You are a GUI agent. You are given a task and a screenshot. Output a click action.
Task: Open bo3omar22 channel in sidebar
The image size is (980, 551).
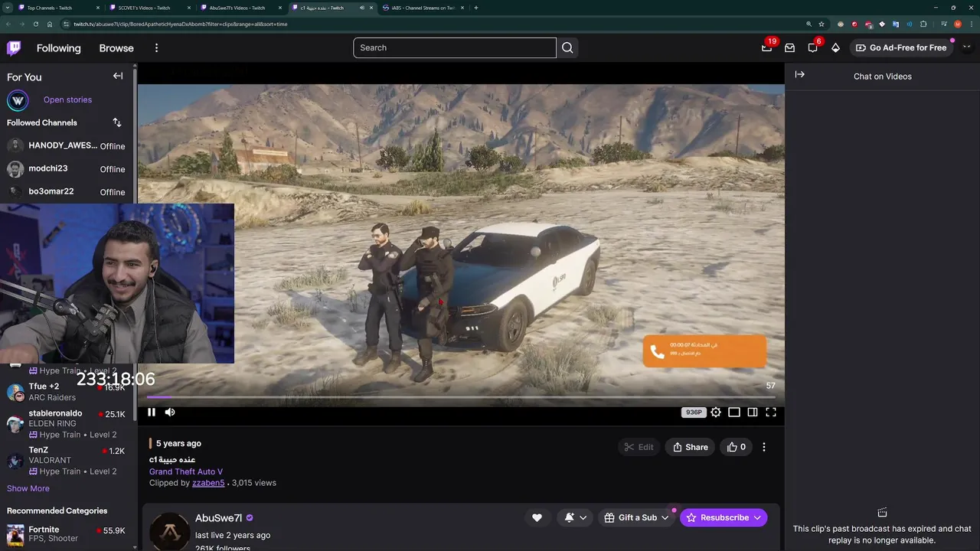[67, 191]
